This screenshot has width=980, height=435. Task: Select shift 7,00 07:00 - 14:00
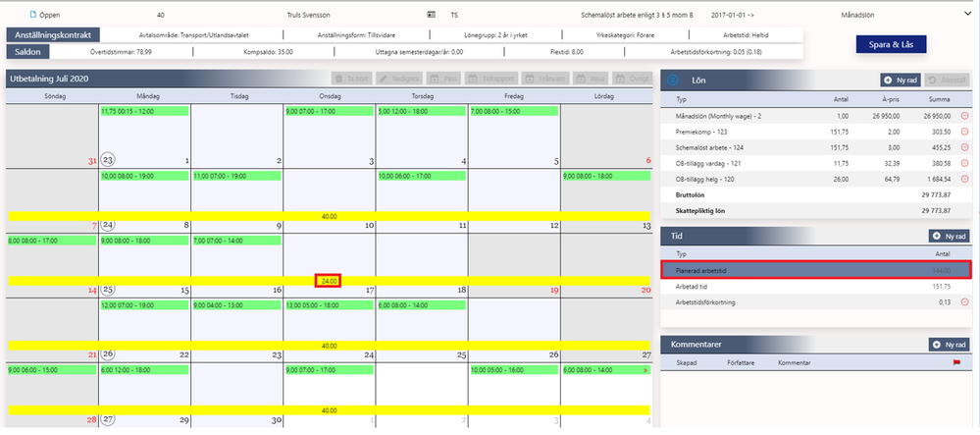236,241
